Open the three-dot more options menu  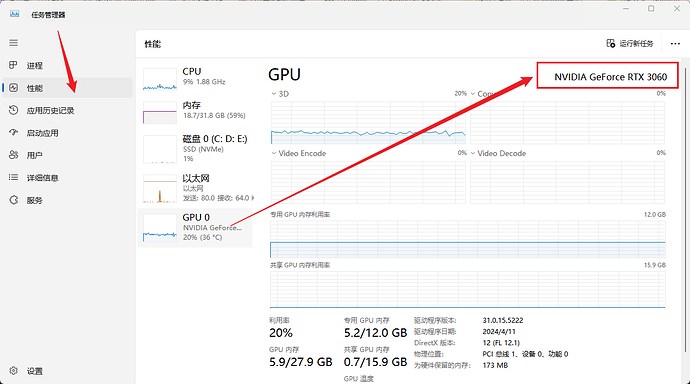point(675,44)
